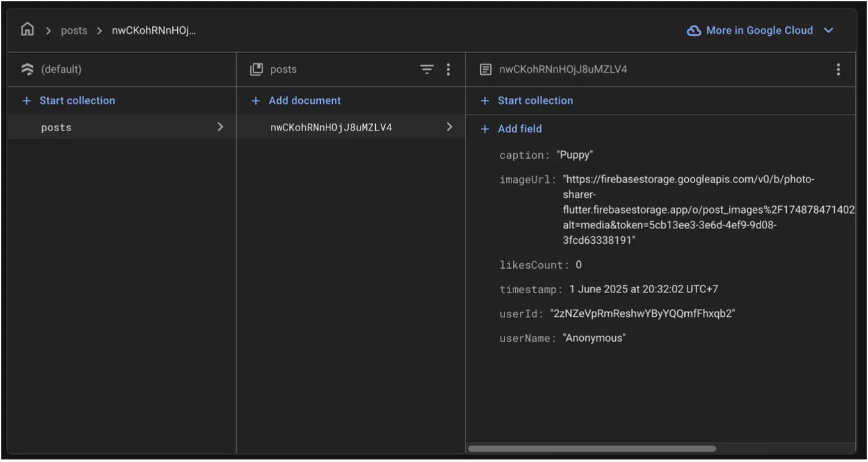The width and height of the screenshot is (868, 462).
Task: Open the filter icon for posts collection
Action: coord(427,69)
